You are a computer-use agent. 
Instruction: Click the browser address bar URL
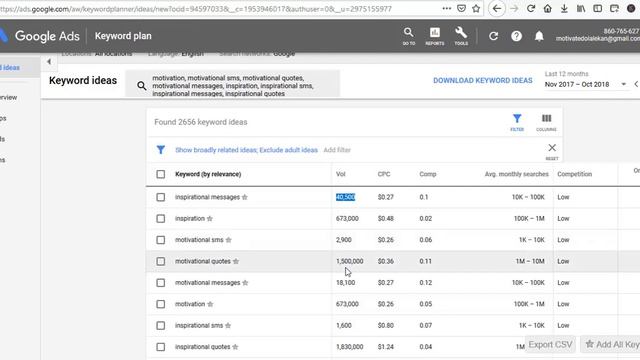[x=196, y=9]
